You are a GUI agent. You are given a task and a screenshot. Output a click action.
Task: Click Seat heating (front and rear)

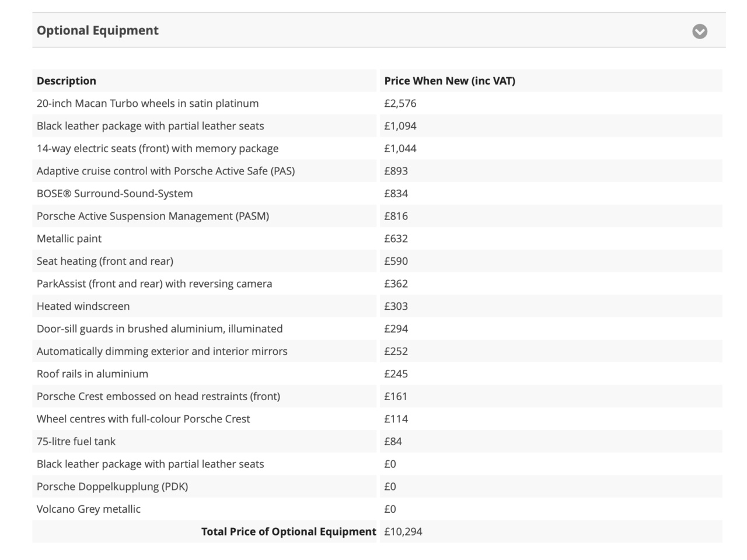tap(105, 261)
